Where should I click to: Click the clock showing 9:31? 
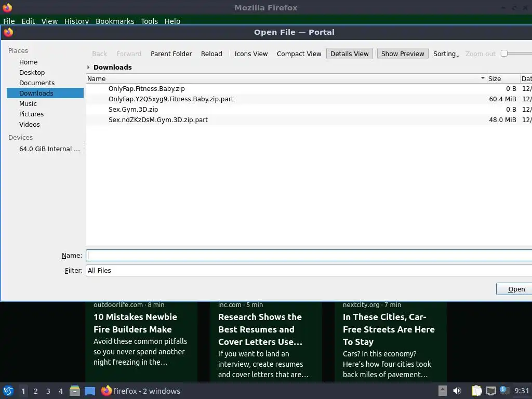click(522, 391)
